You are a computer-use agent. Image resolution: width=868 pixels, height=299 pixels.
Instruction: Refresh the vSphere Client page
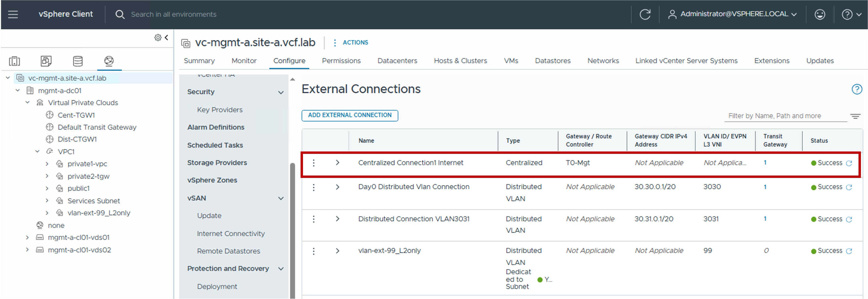coord(645,14)
